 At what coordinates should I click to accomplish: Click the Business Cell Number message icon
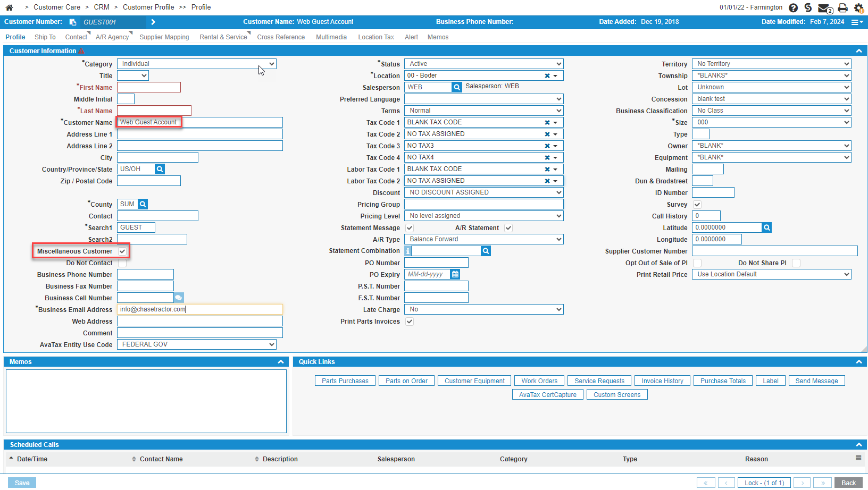pyautogui.click(x=179, y=298)
